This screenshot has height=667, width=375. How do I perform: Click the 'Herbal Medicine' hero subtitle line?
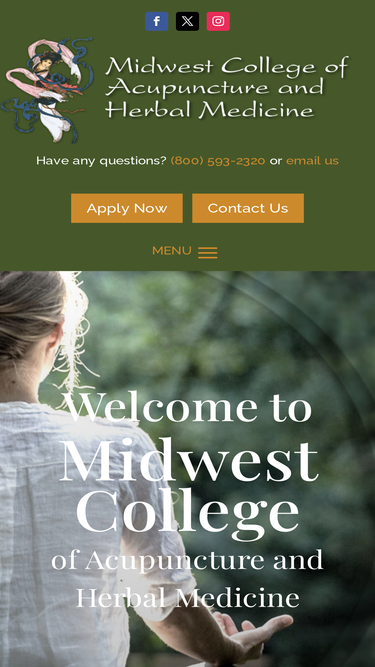tap(188, 598)
